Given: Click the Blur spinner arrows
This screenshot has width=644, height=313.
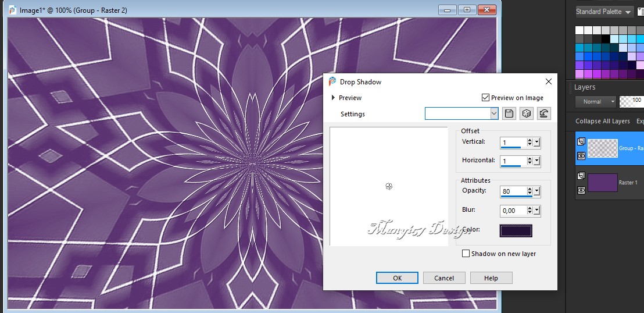Looking at the screenshot, I should pos(530,211).
